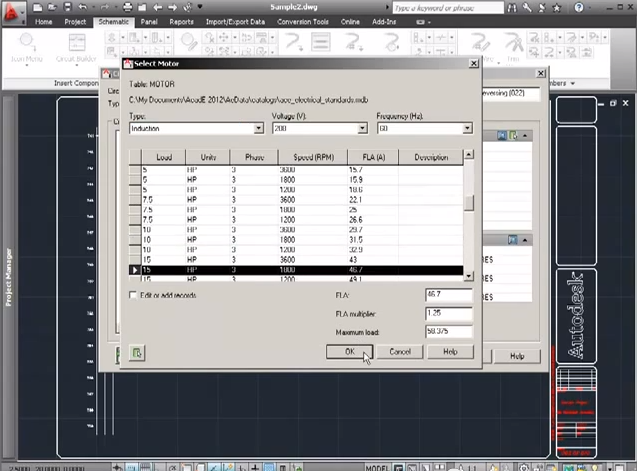Open the Type dropdown showing Induction

(x=258, y=128)
